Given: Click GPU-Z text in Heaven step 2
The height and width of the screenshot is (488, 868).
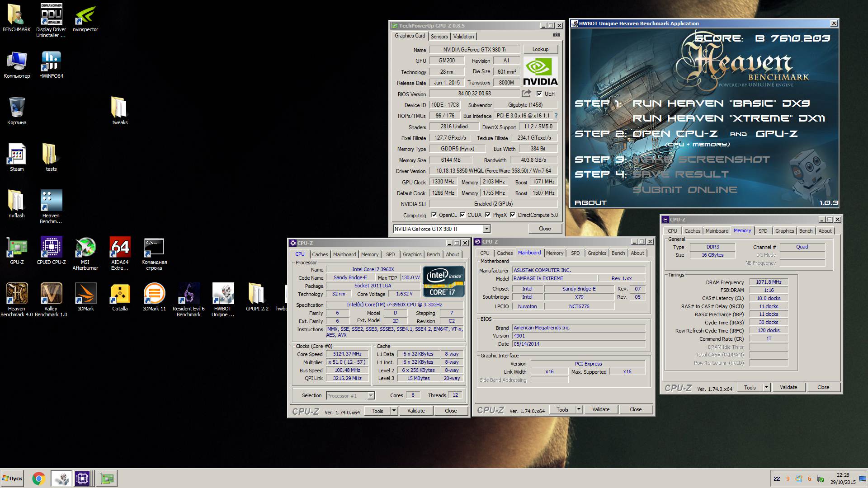Looking at the screenshot, I should coord(777,134).
